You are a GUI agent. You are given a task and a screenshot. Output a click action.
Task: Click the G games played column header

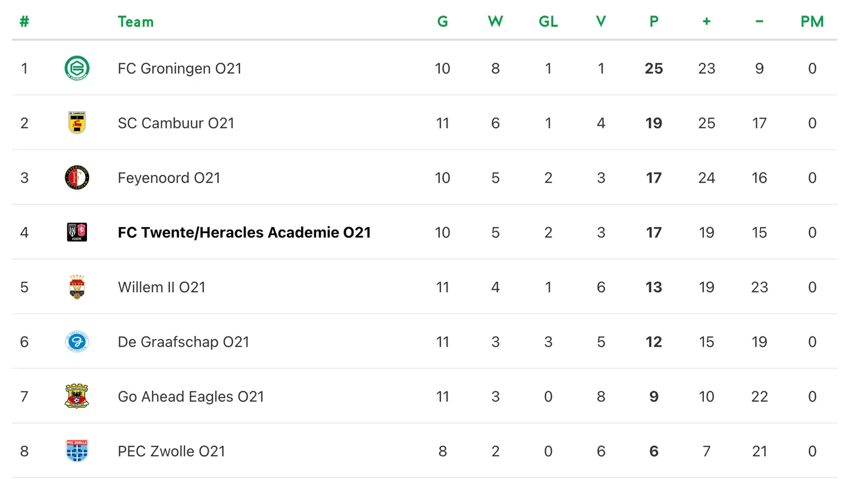pos(442,22)
